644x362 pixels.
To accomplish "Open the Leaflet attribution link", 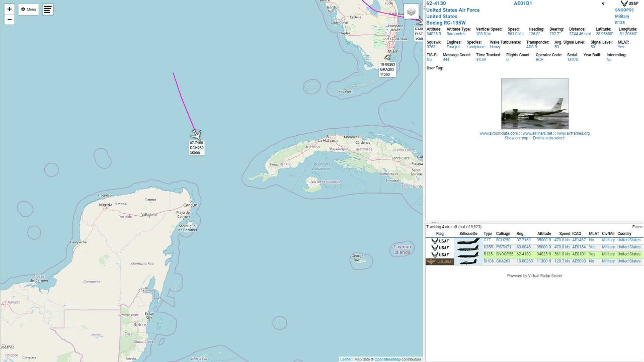I will [346, 359].
